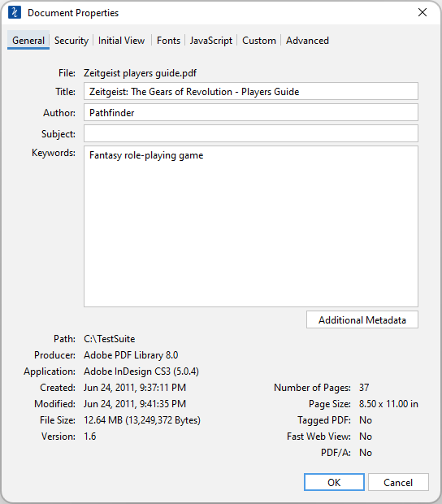Click the page size value 8.50 x 11.00 in

(388, 404)
